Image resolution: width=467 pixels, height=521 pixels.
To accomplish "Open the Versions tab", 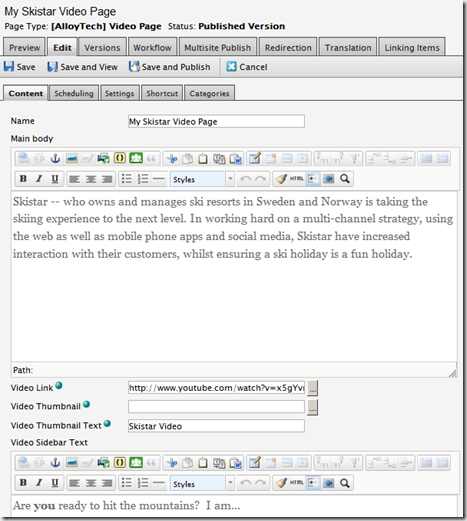I will [102, 47].
